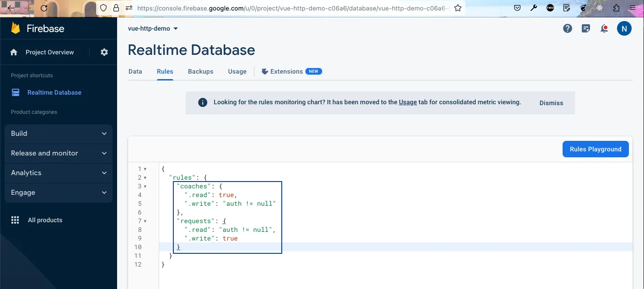644x289 pixels.
Task: Open Project Overview home icon
Action: [x=14, y=52]
